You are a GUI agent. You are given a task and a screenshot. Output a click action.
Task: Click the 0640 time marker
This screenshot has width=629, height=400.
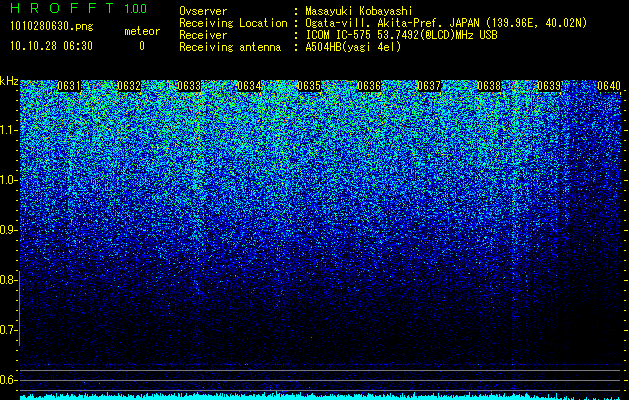[609, 86]
